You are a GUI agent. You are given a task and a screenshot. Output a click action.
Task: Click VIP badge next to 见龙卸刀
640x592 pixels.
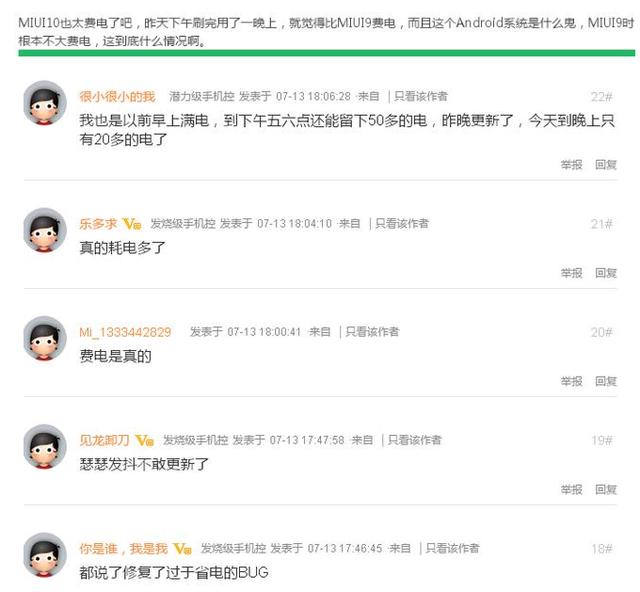(x=144, y=440)
